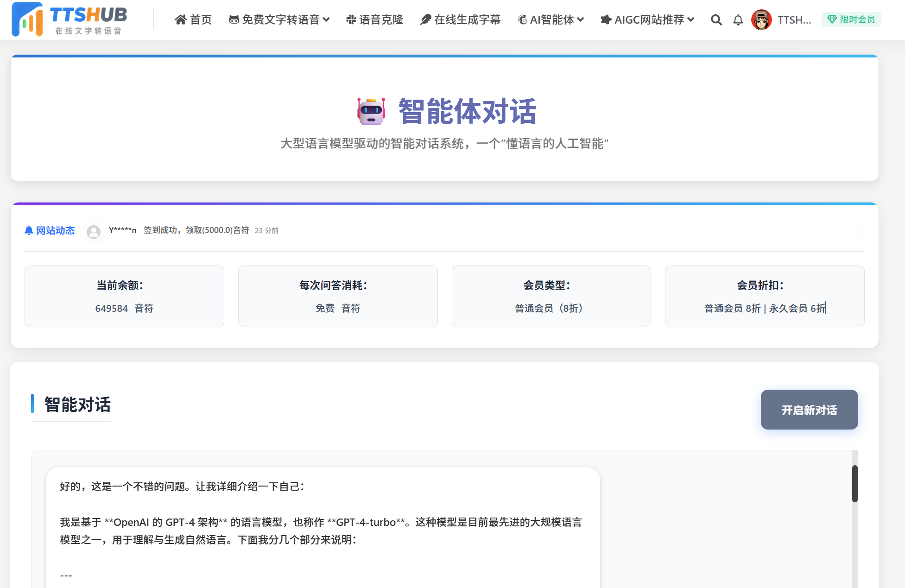The height and width of the screenshot is (588, 905).
Task: Click the TTSHUB logo icon
Action: (27, 19)
